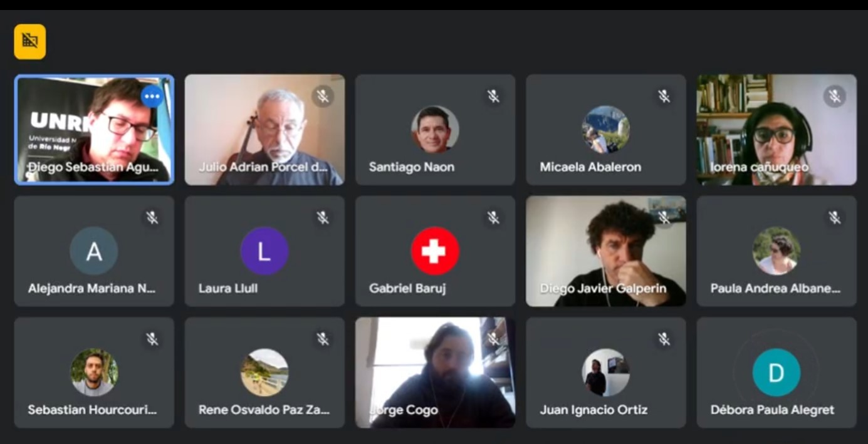
Task: Click muted mic icon on Santiago Naon's tile
Action: pyautogui.click(x=493, y=96)
